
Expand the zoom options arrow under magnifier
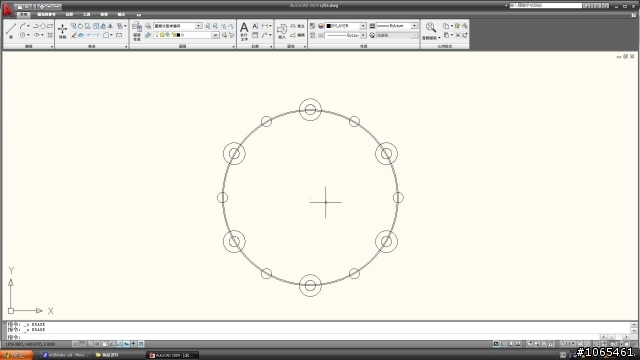(439, 38)
